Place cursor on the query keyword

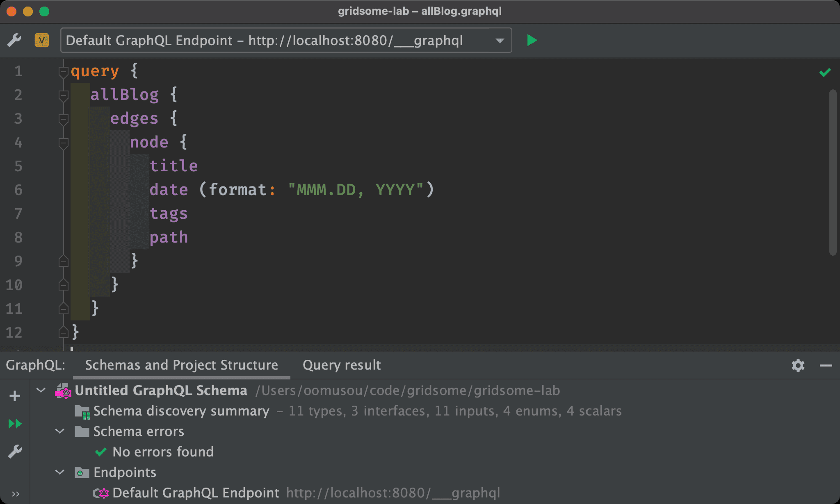tap(95, 71)
